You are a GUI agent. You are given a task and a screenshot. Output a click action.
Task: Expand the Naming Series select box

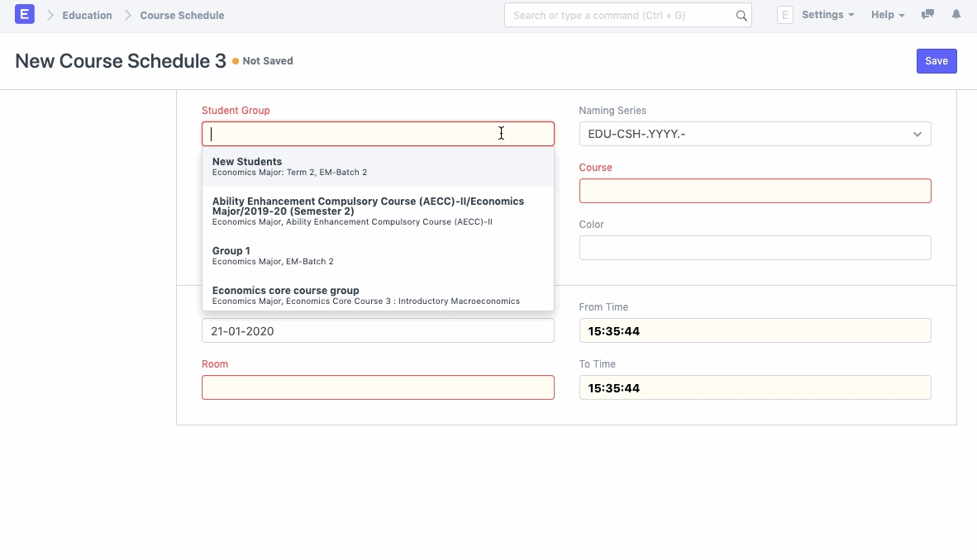(755, 134)
